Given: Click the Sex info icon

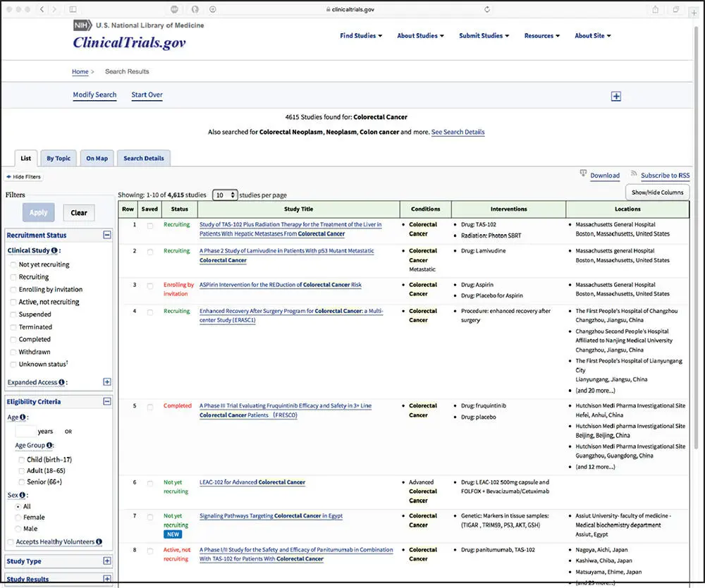Looking at the screenshot, I should [x=22, y=495].
